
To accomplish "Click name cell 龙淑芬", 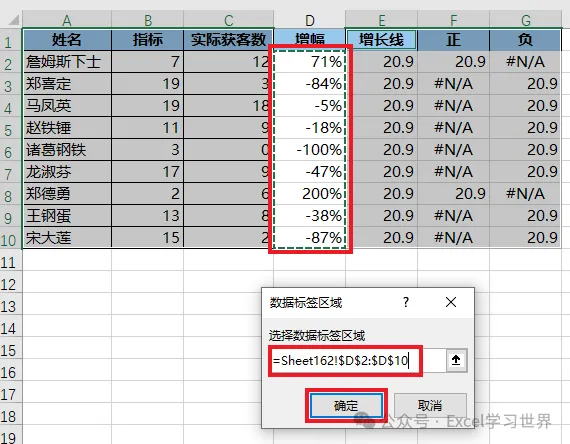I will coord(67,172).
